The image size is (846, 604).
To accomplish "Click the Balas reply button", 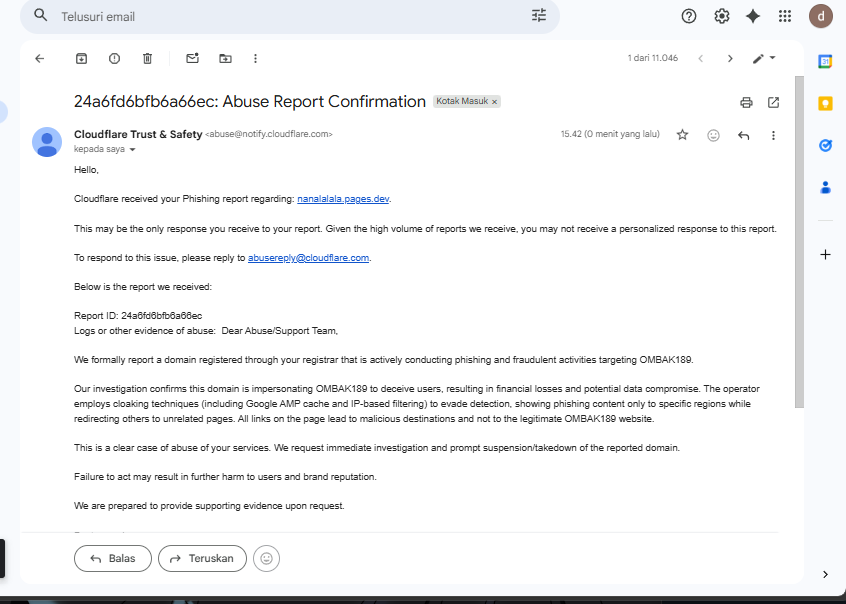I will pyautogui.click(x=113, y=559).
